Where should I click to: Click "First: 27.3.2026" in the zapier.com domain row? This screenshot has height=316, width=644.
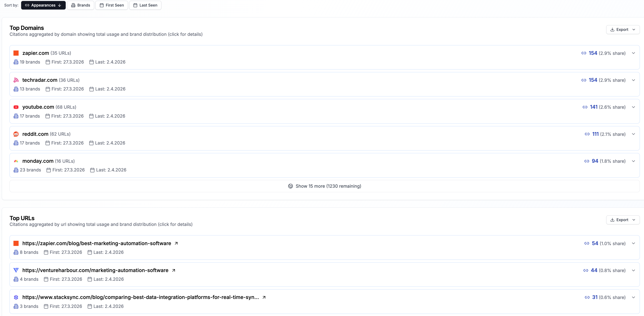[x=67, y=62]
